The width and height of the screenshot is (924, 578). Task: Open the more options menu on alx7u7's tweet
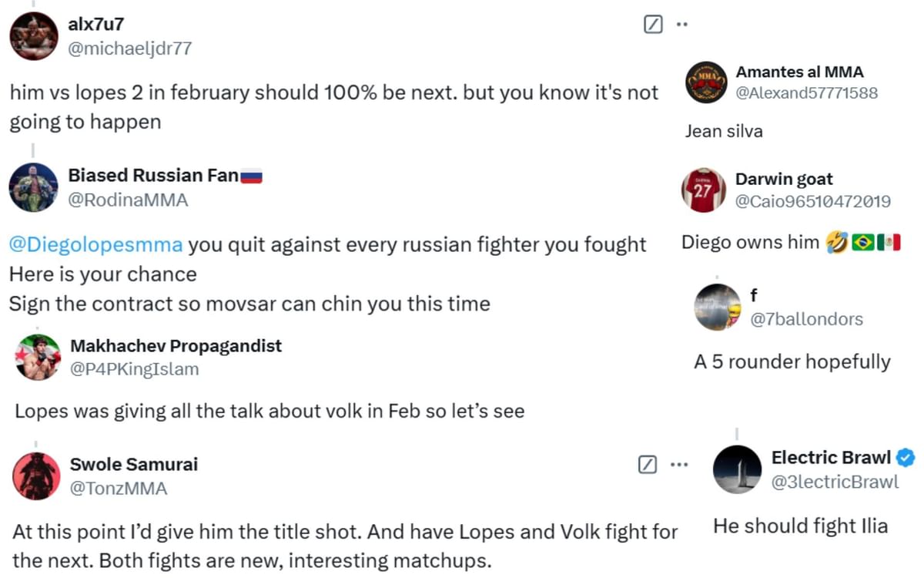[681, 24]
